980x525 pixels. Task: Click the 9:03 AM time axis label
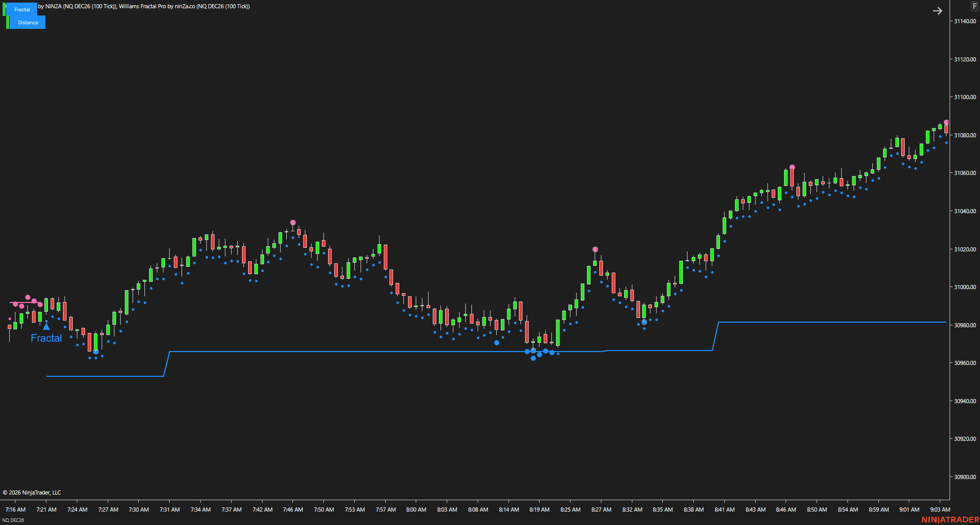[940, 510]
